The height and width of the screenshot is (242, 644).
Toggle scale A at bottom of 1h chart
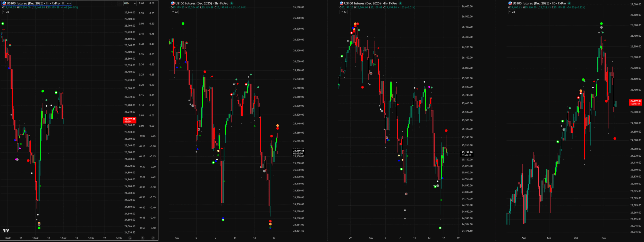click(130, 238)
